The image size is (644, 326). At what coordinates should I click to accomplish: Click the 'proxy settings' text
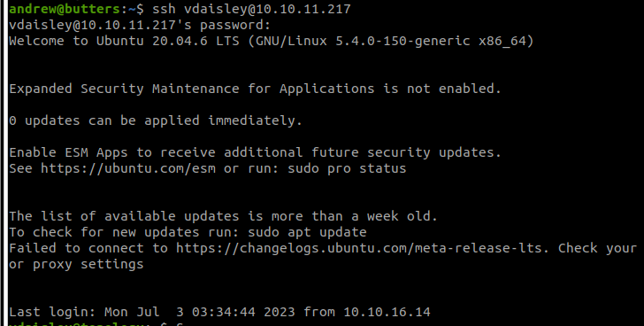(88, 264)
